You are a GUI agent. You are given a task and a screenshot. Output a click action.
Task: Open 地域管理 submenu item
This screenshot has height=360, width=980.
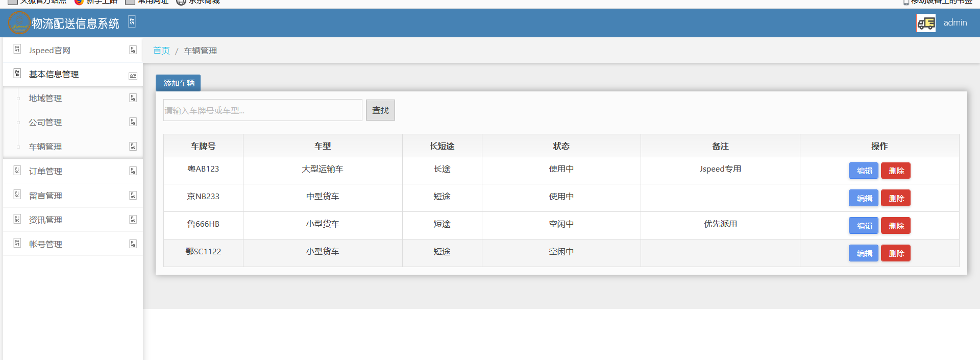click(73, 98)
